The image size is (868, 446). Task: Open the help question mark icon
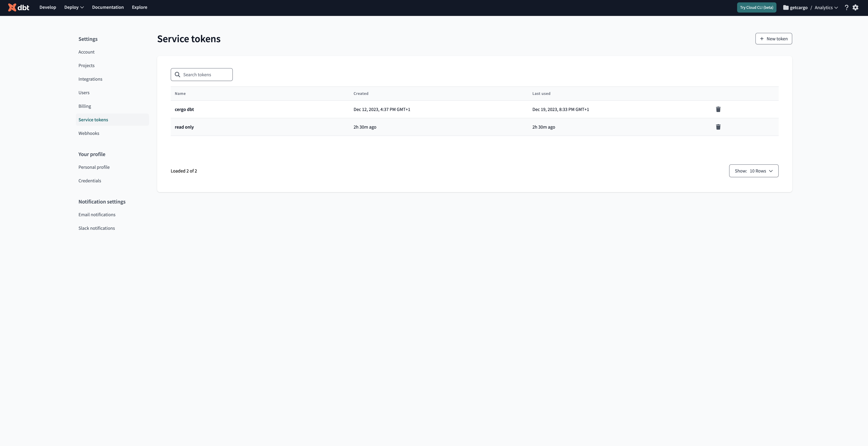pyautogui.click(x=846, y=7)
